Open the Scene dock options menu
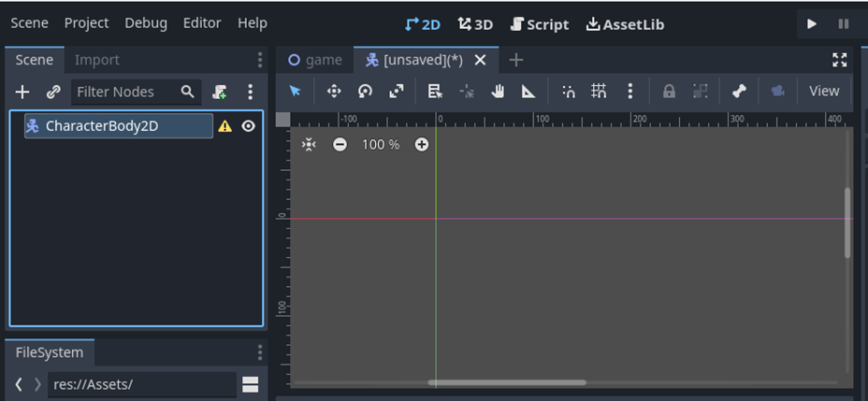The height and width of the screenshot is (401, 868). tap(260, 60)
